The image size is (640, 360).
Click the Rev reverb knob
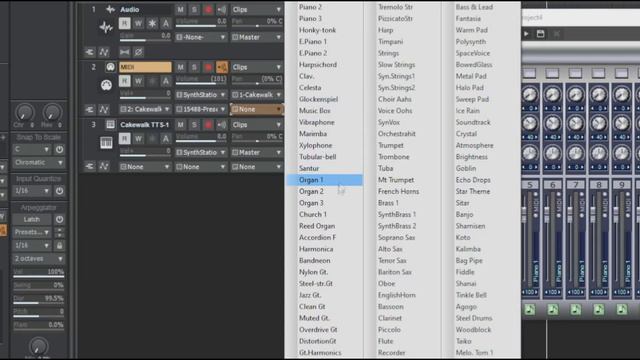click(52, 113)
